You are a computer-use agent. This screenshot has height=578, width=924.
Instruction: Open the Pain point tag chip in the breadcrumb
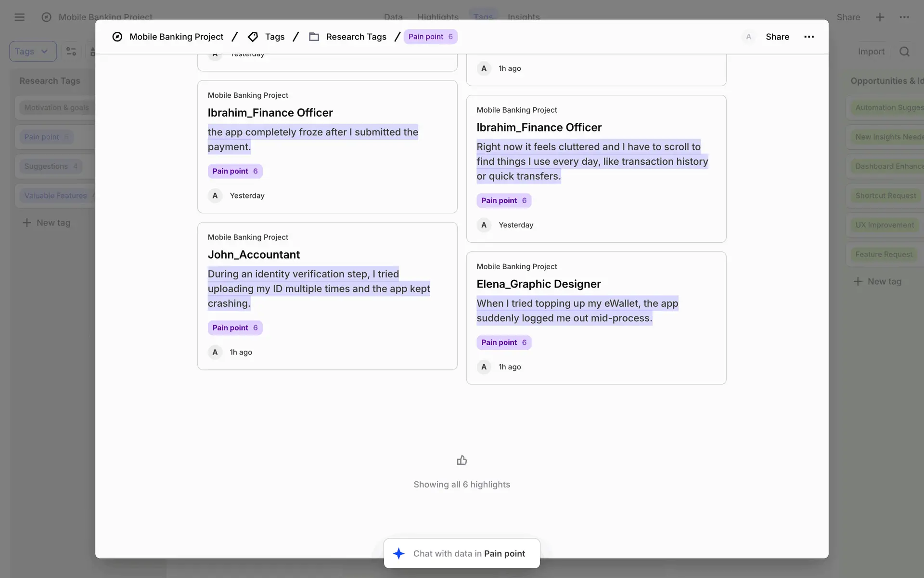coord(430,37)
